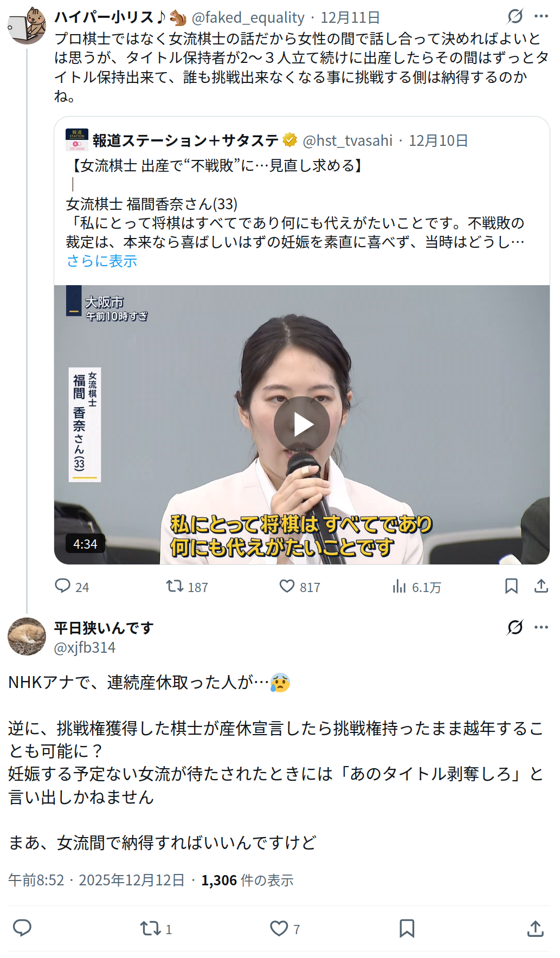560x958 pixels.
Task: Open the @hst_tvasahi handle in the quoted tweet
Action: (x=347, y=140)
